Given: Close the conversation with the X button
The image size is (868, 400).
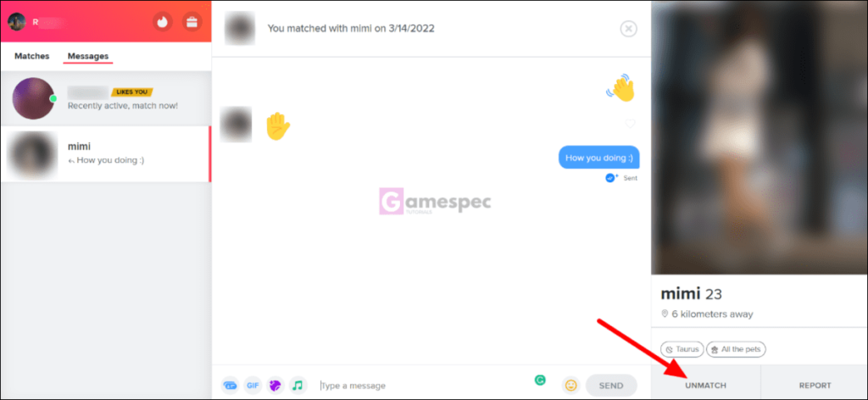Looking at the screenshot, I should 628,28.
